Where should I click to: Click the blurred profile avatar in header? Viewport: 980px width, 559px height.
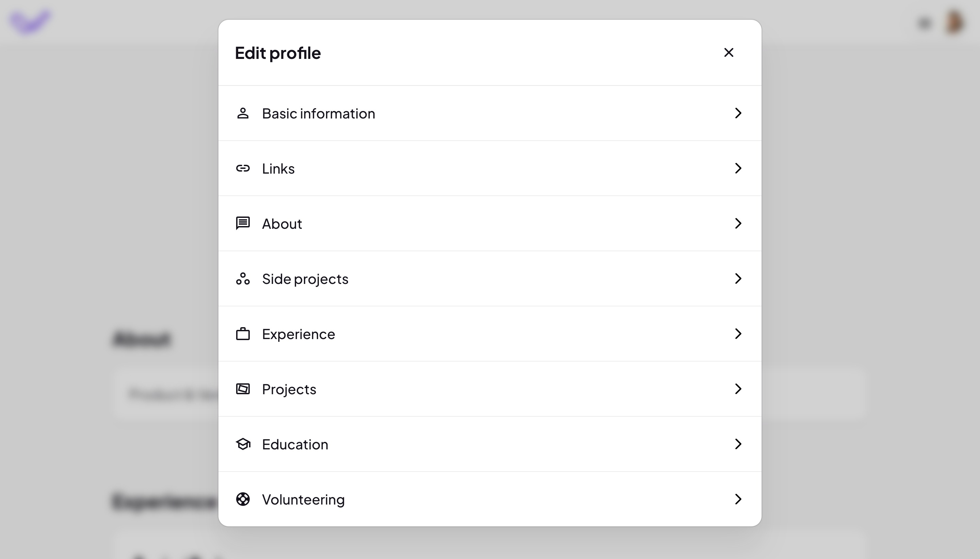click(x=955, y=22)
